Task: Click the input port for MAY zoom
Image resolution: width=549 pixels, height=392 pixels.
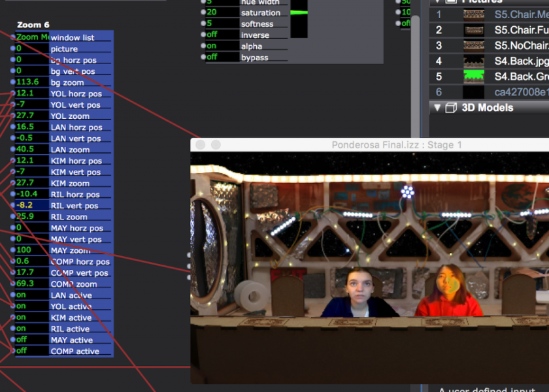Action: point(13,250)
